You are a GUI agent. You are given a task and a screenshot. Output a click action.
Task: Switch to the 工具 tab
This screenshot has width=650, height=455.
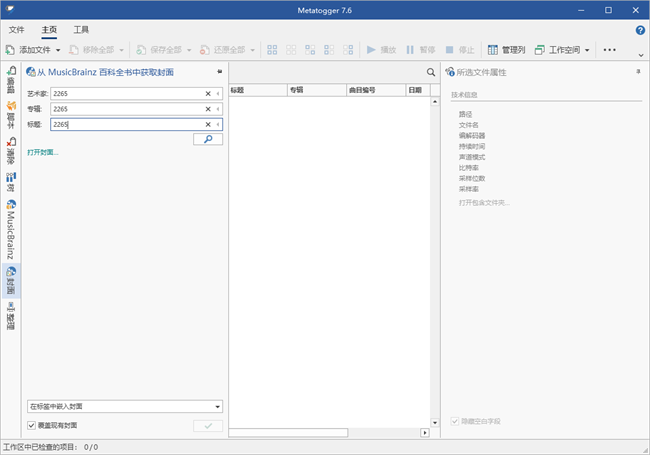click(82, 30)
